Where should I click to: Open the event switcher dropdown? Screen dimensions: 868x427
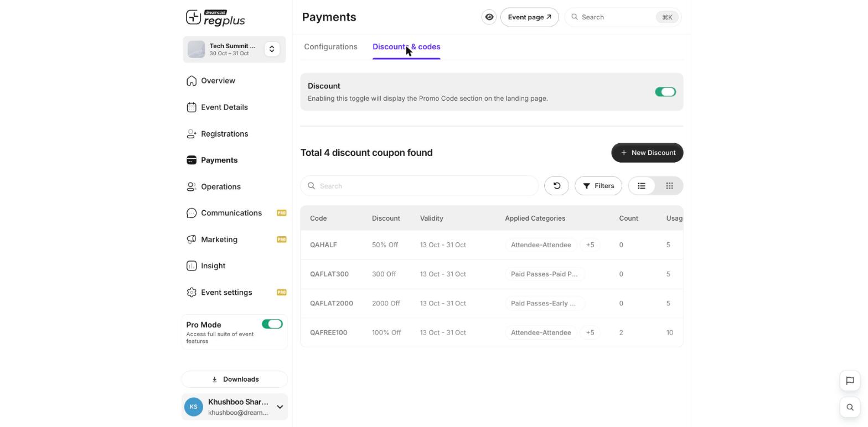click(272, 49)
